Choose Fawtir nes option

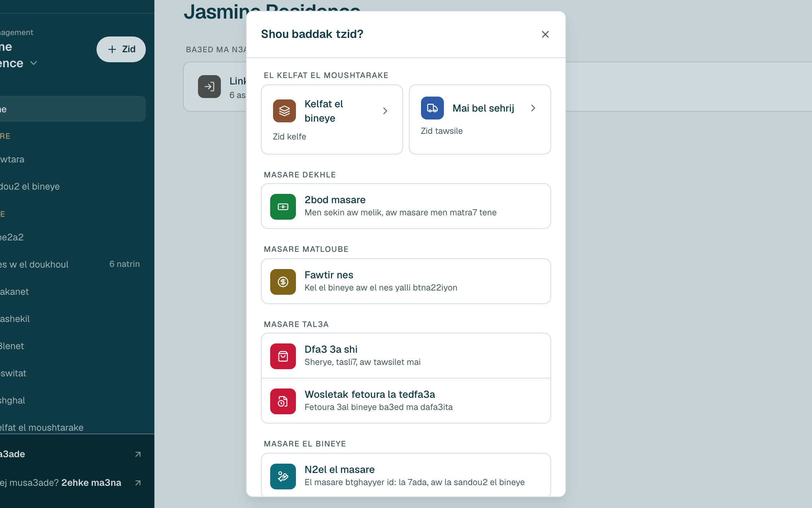pos(406,281)
